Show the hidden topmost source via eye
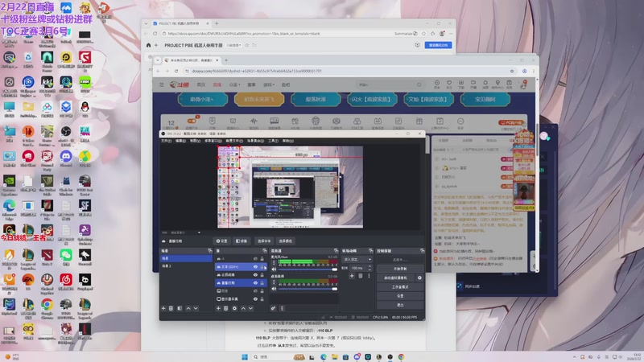 click(255, 259)
